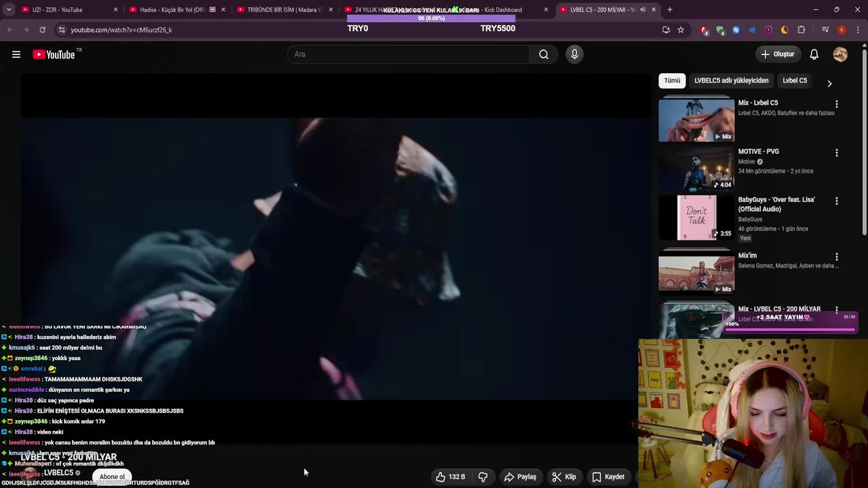Screen dimensions: 868x488
Task: Open the Shazam extension
Action: click(x=736, y=30)
